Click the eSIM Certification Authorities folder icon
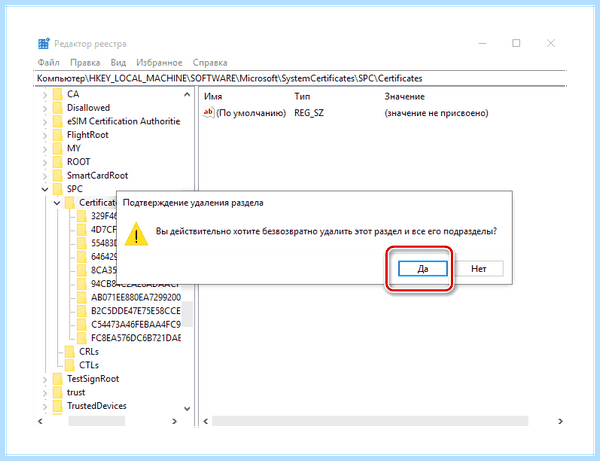This screenshot has height=461, width=600. (57, 121)
